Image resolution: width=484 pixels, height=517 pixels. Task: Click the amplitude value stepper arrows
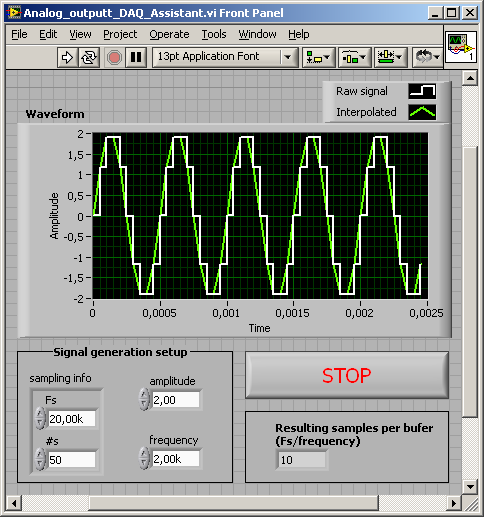[x=144, y=399]
